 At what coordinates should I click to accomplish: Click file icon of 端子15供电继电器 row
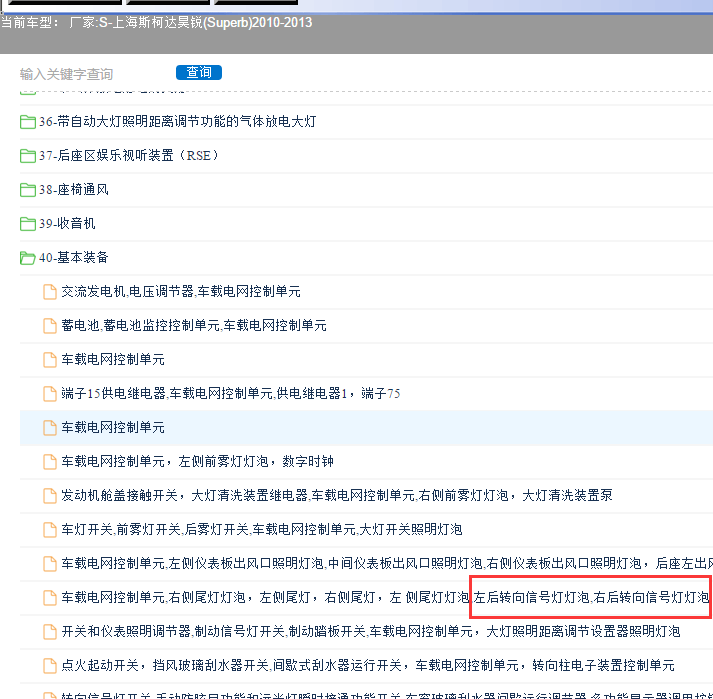pyautogui.click(x=50, y=394)
